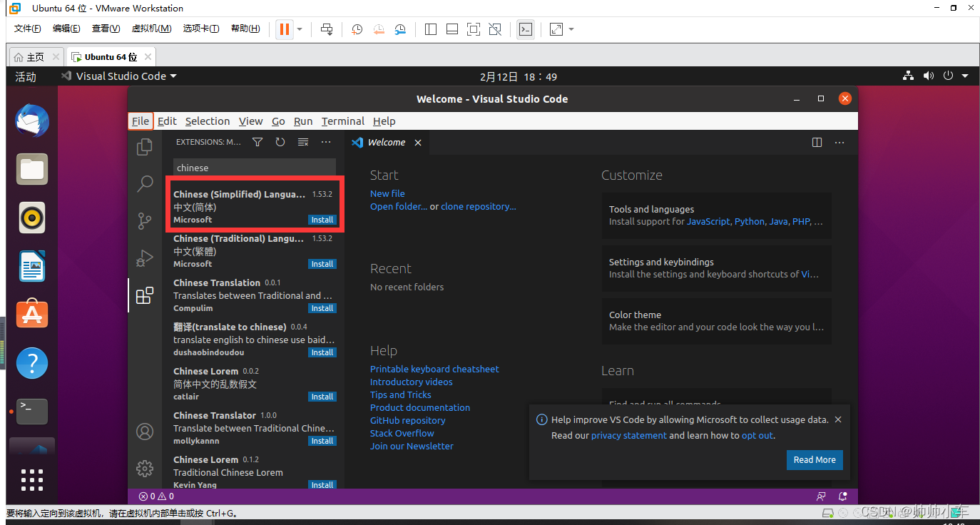Open the Visual Studio Code app menu in the top bar
Image resolution: width=980 pixels, height=525 pixels.
(x=119, y=76)
